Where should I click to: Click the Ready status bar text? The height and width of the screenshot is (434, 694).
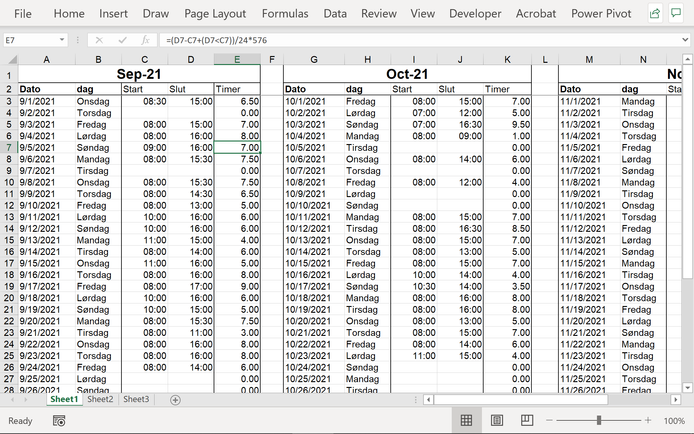point(20,421)
